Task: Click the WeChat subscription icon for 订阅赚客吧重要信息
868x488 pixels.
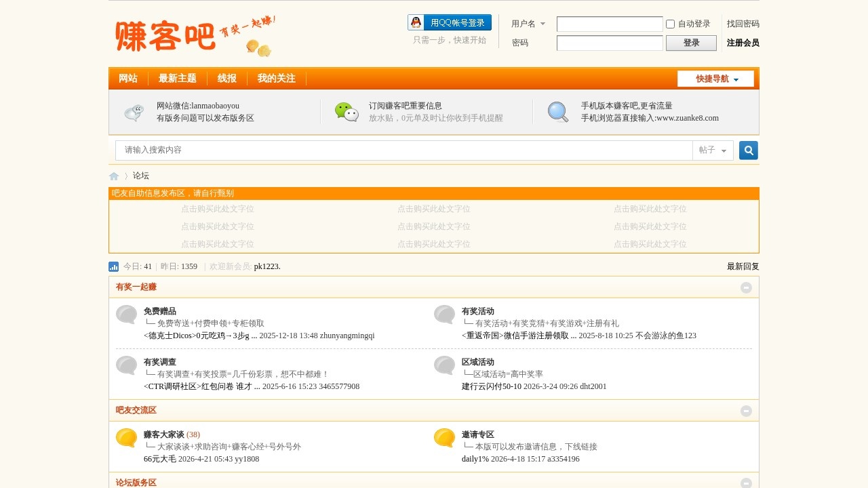Action: (347, 112)
